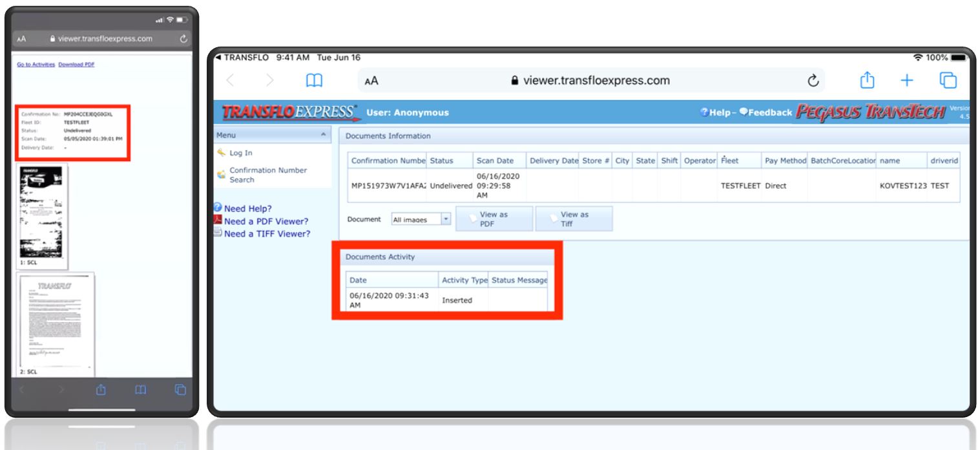
Task: Click the TIFF Viewer document icon
Action: tap(218, 233)
